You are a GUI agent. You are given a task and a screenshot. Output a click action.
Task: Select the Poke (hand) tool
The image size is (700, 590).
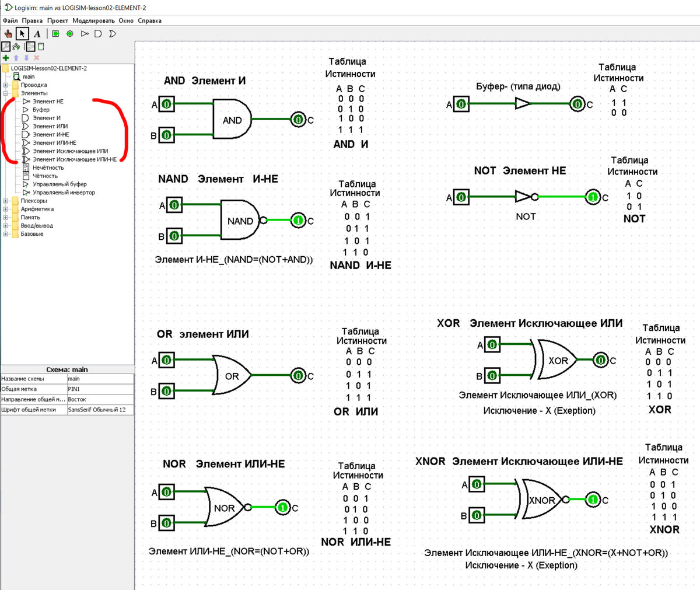tap(8, 34)
